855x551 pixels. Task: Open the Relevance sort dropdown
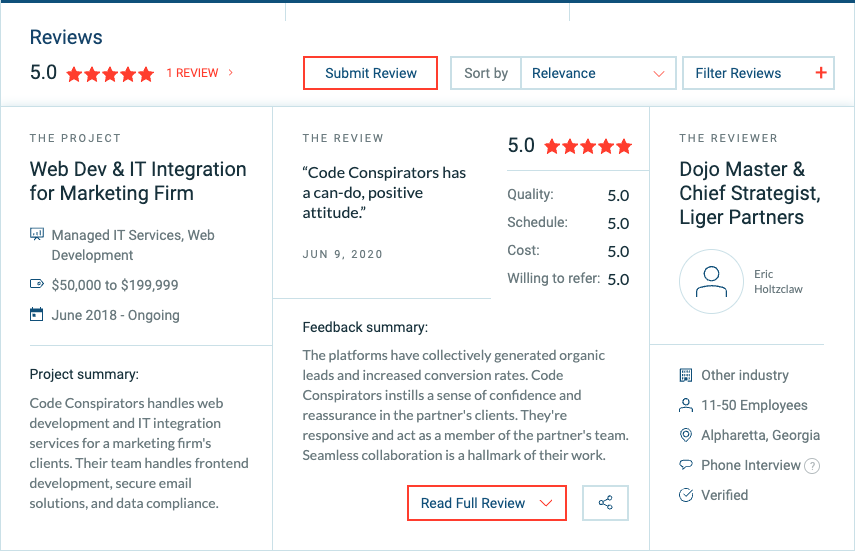pyautogui.click(x=598, y=73)
